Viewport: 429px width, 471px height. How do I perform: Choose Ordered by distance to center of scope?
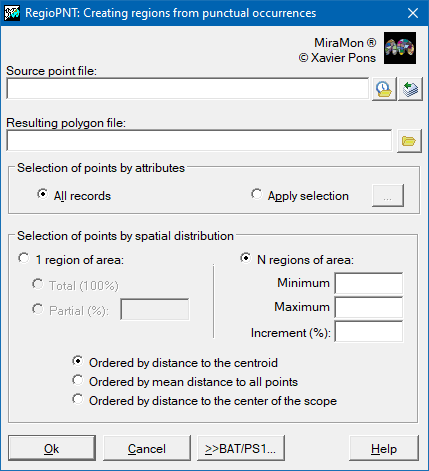205,401
